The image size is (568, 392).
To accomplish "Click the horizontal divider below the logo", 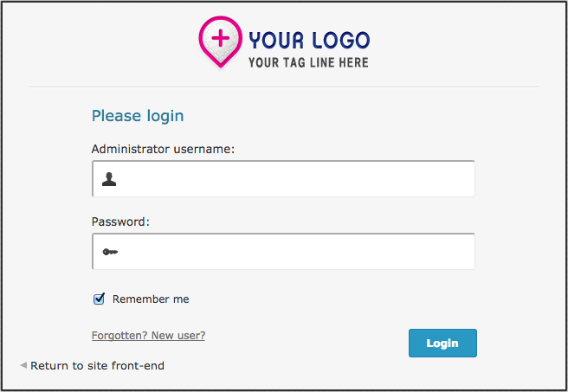I will (x=284, y=87).
